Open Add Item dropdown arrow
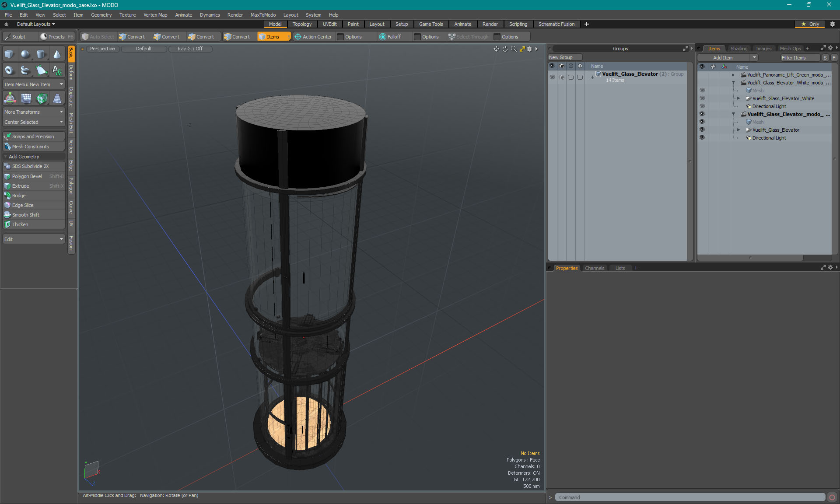This screenshot has height=504, width=840. [754, 58]
